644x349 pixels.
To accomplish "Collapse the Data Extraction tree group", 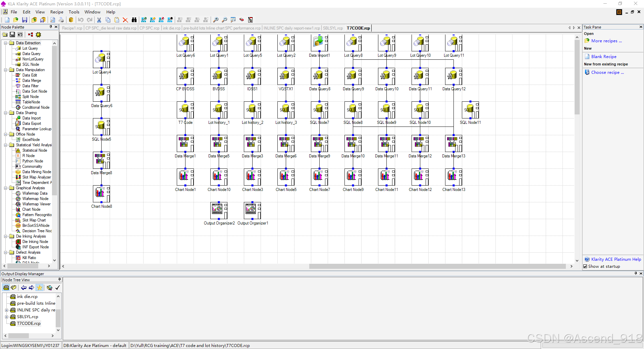I will pyautogui.click(x=6, y=43).
